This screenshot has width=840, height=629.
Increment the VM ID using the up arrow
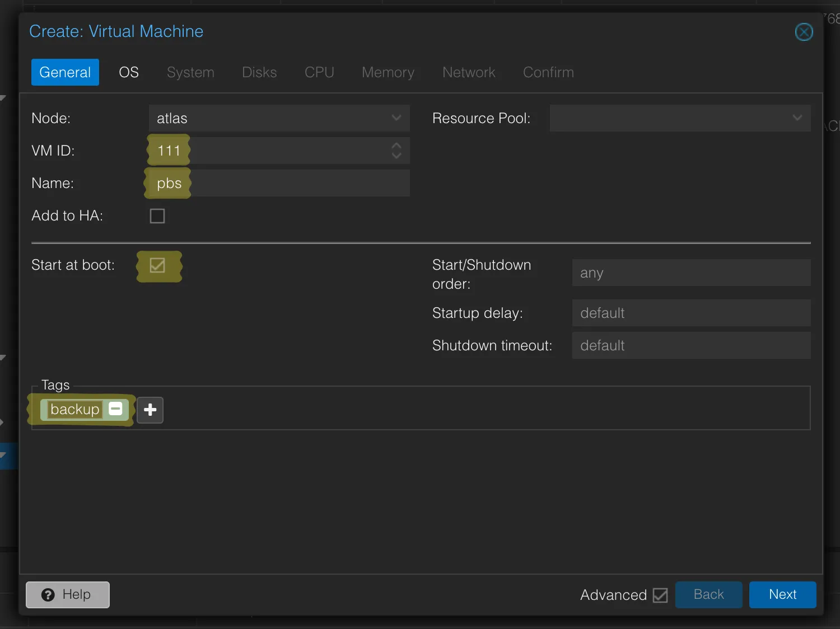tap(396, 145)
